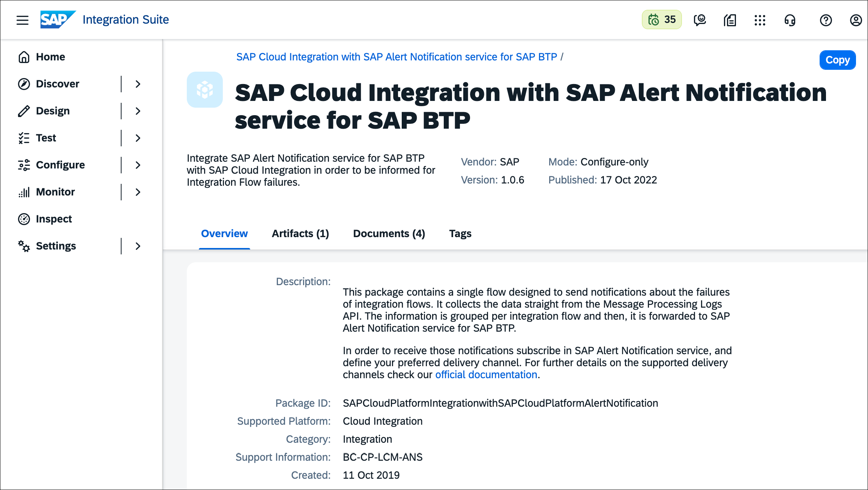Click the Version 1.0.6 value
868x490 pixels.
513,180
